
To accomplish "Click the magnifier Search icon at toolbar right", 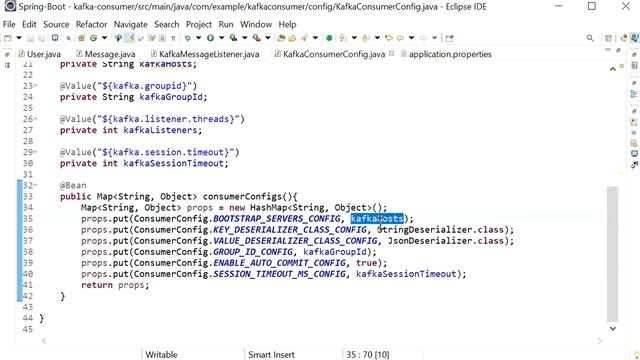I will 590,38.
